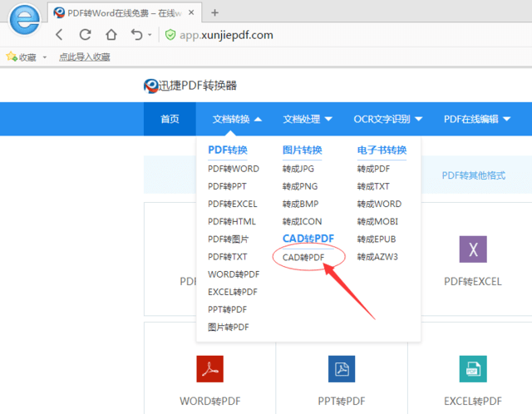Viewport: 532px width, 414px height.
Task: Open the browser home page icon
Action: coord(111,35)
